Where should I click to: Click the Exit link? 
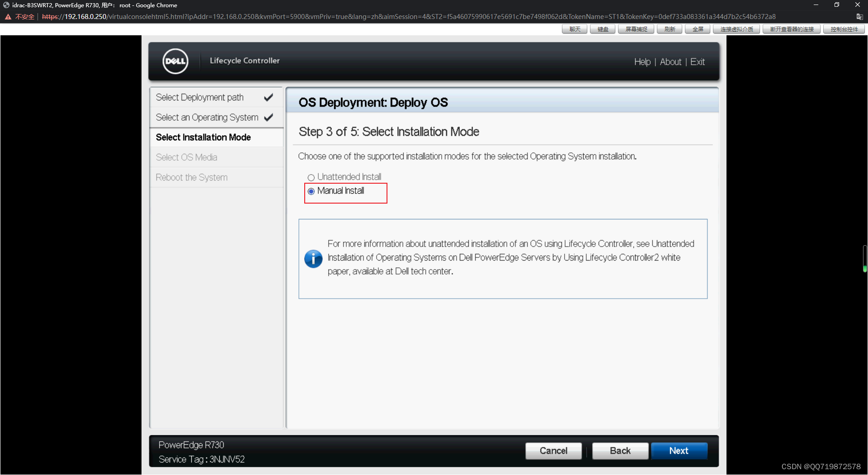coord(698,62)
